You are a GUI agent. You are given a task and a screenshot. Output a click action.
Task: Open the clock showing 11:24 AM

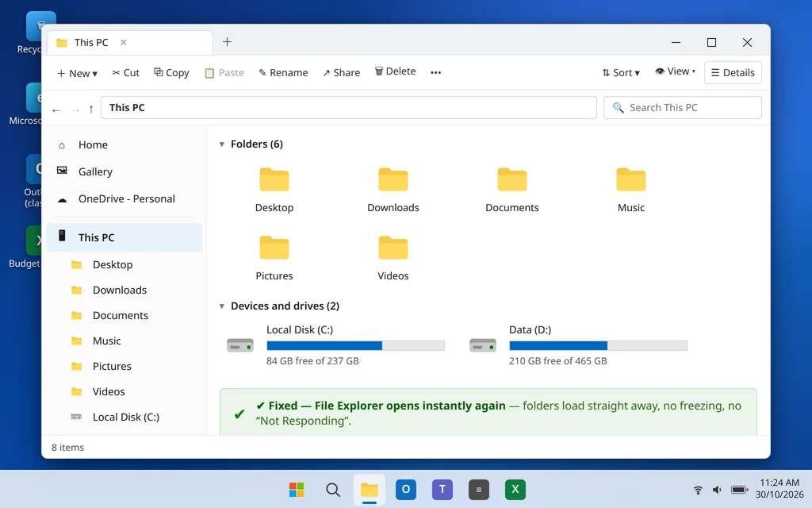(x=779, y=489)
